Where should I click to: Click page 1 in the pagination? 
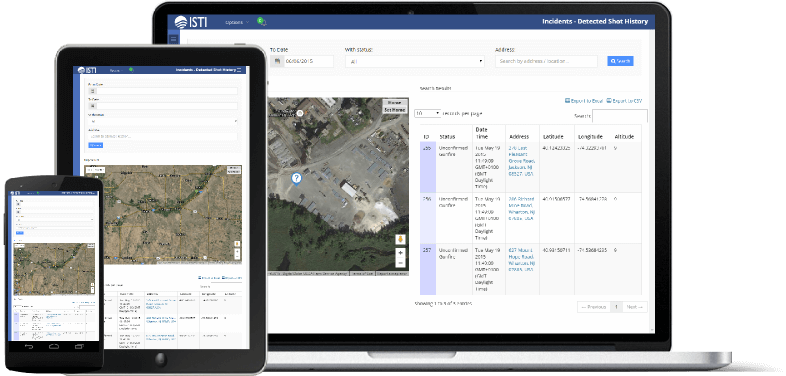coord(616,307)
